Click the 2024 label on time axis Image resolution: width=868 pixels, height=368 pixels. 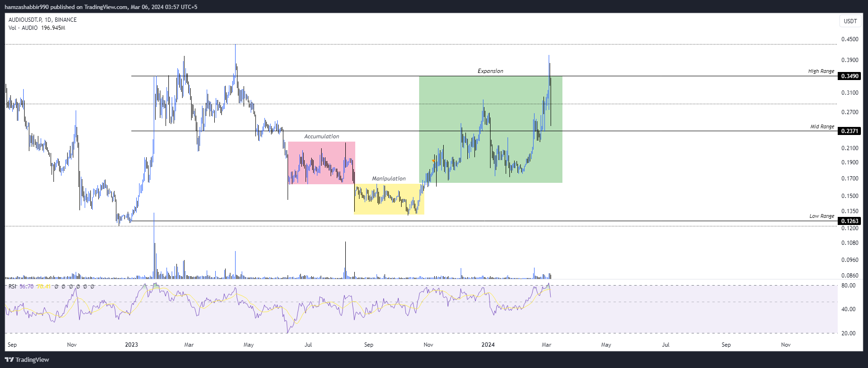click(x=488, y=345)
